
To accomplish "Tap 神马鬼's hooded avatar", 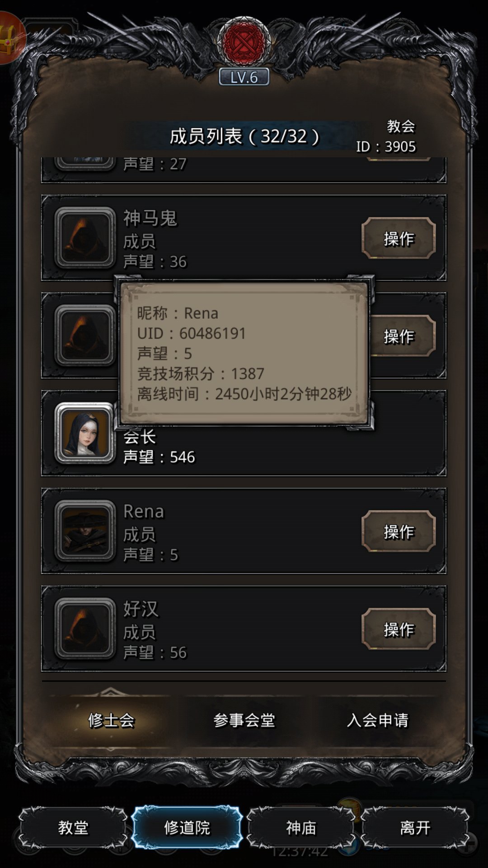I will point(85,238).
